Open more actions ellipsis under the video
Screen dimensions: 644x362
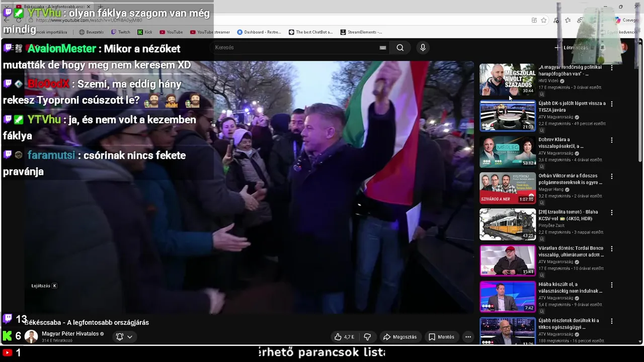(x=468, y=337)
